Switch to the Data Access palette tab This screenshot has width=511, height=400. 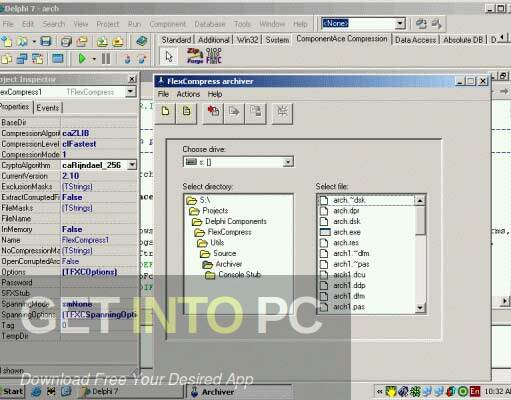point(415,40)
